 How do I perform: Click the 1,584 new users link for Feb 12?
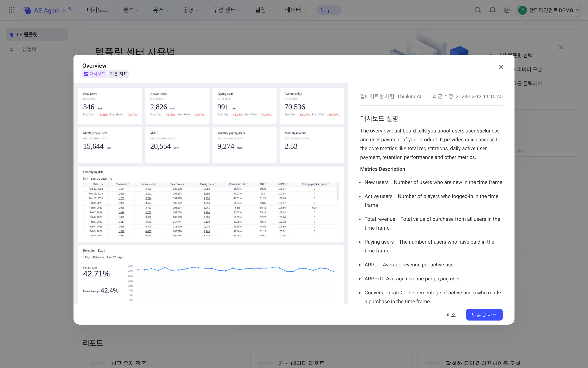(x=121, y=189)
